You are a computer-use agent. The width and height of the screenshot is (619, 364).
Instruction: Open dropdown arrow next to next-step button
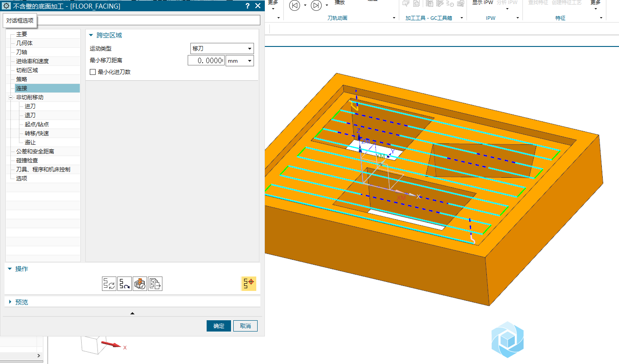[x=327, y=5]
